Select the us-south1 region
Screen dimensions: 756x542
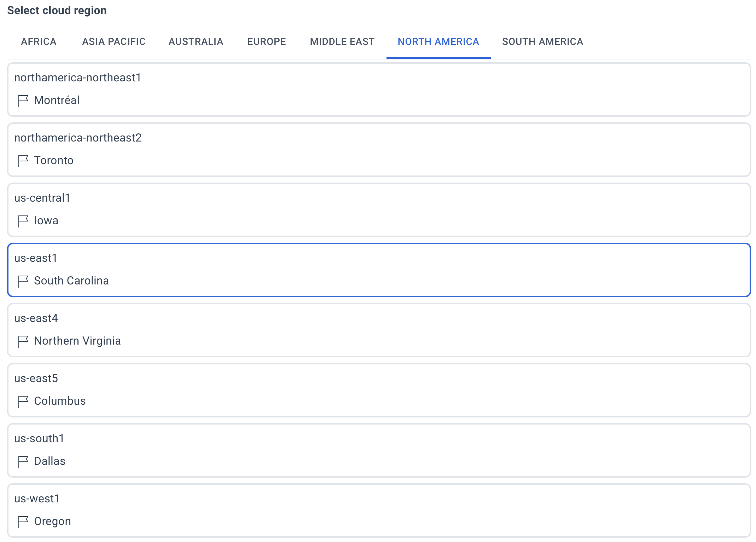coord(379,450)
